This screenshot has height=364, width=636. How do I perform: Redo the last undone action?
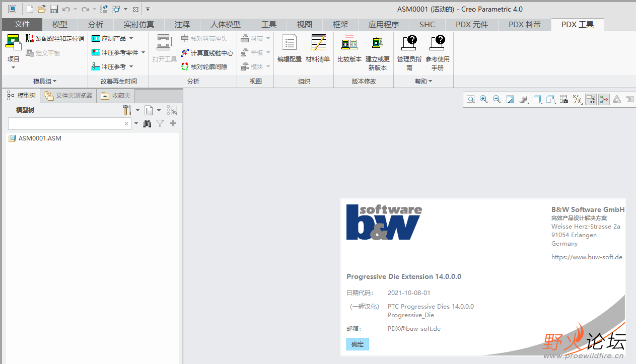[85, 9]
